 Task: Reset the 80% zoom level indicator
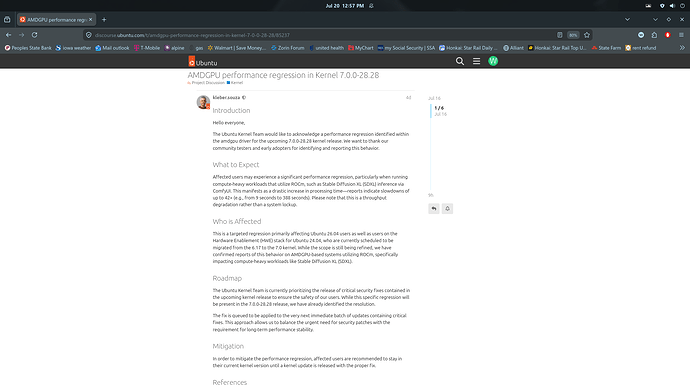[x=573, y=35]
